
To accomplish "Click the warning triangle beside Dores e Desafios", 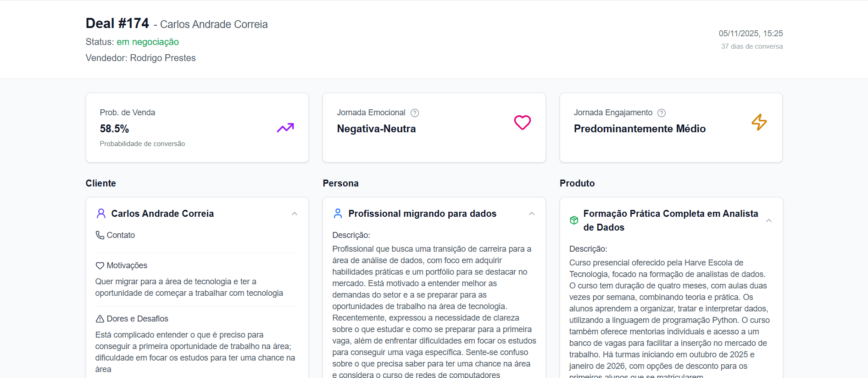I will click(100, 318).
